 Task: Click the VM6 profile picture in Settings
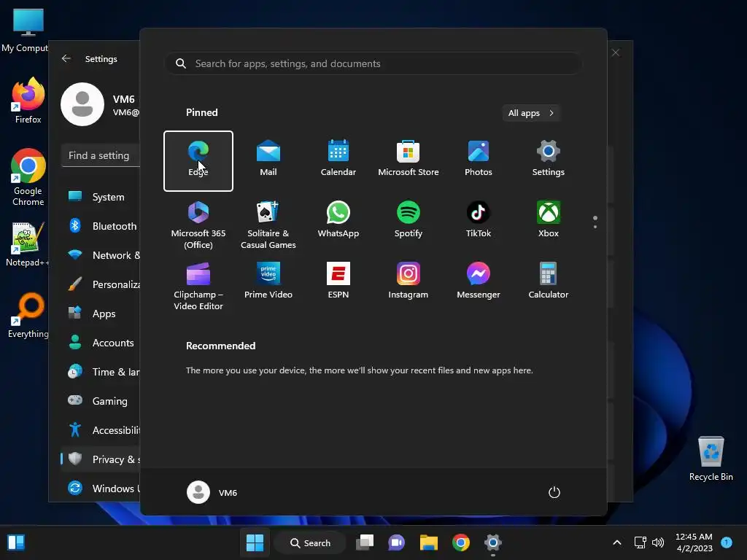click(82, 104)
